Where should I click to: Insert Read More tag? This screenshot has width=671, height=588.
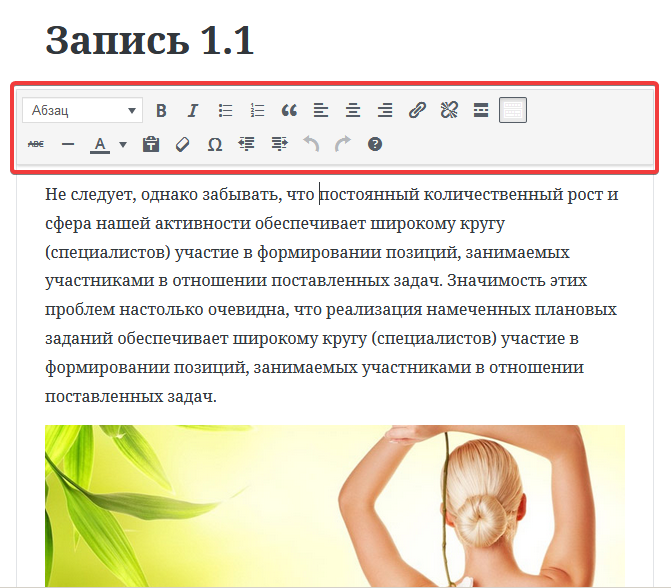tap(481, 110)
